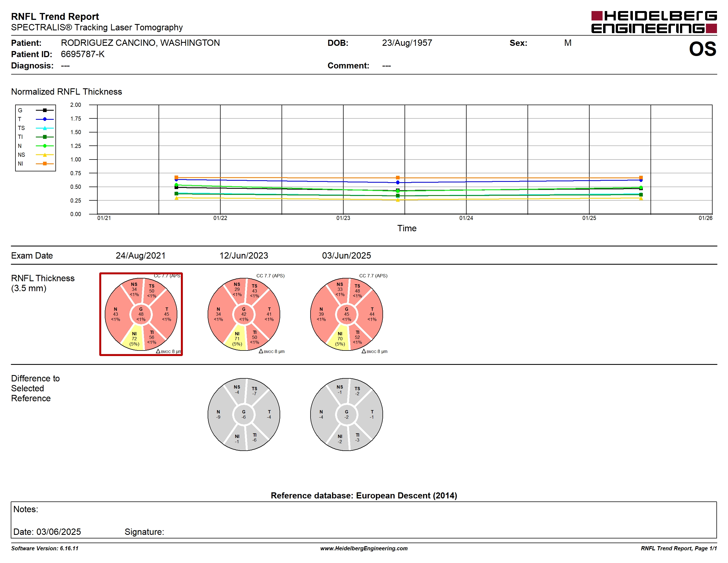The height and width of the screenshot is (563, 728).
Task: Click the DOB value 23/Aug/1957
Action: 407,43
